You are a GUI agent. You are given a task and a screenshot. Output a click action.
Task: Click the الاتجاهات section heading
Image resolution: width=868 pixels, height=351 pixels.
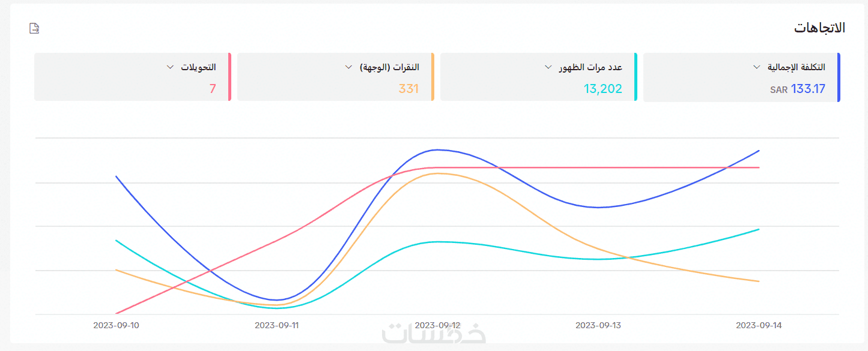[x=819, y=28]
